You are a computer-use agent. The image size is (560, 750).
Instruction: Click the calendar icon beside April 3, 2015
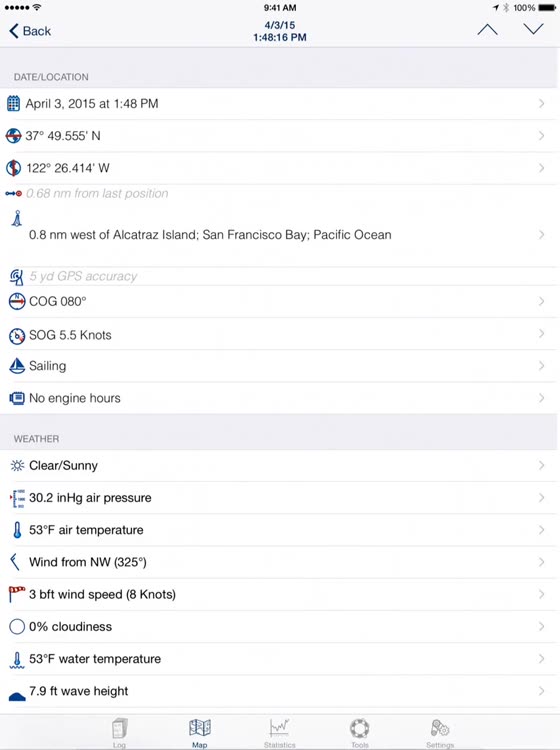coord(13,103)
